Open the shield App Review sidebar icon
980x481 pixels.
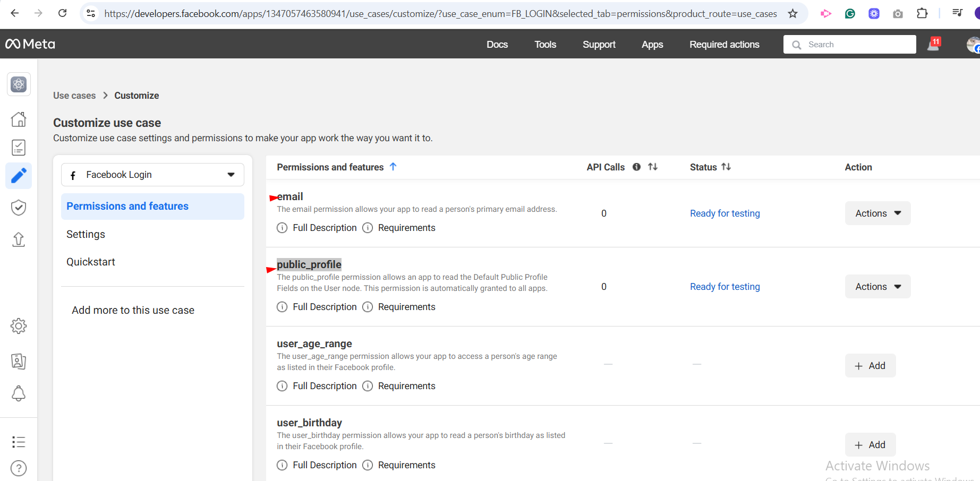pyautogui.click(x=19, y=208)
